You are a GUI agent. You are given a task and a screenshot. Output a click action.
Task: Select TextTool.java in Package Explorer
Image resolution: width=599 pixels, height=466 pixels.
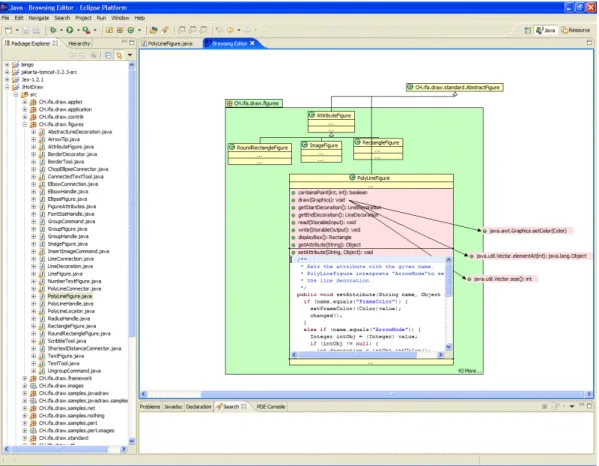(63, 363)
